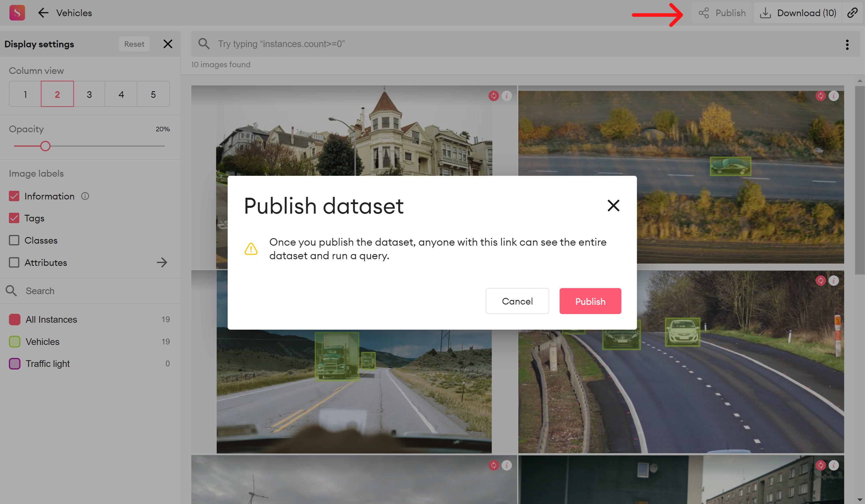Click the scrollbar down arrow
Screen dimensions: 865x504
(860, 500)
